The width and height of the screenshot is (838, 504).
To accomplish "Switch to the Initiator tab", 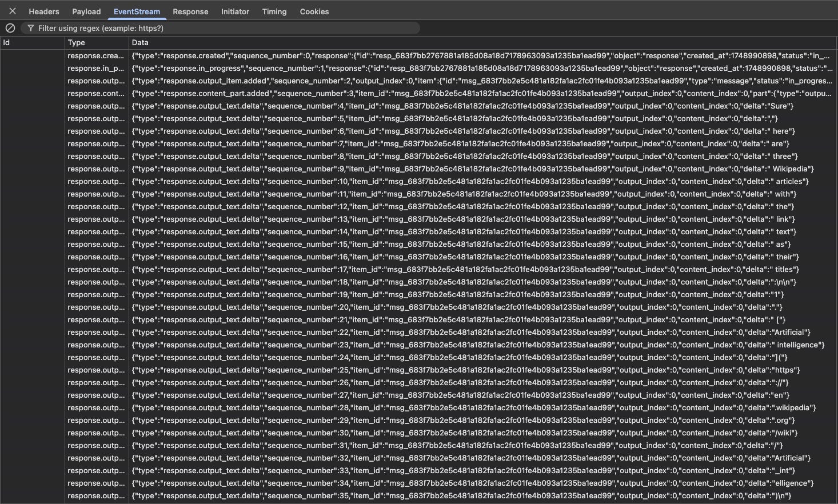I will coord(235,11).
